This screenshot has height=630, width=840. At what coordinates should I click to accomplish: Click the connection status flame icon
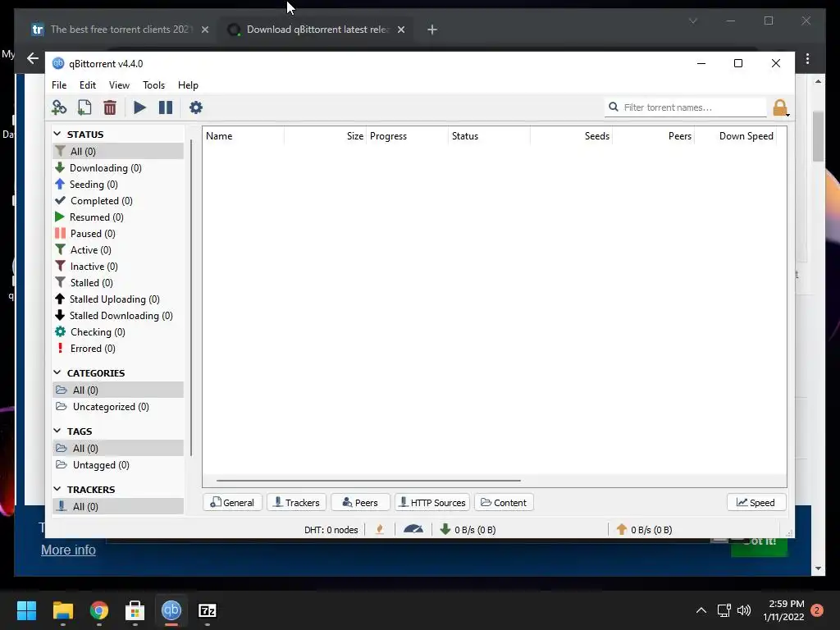[380, 530]
